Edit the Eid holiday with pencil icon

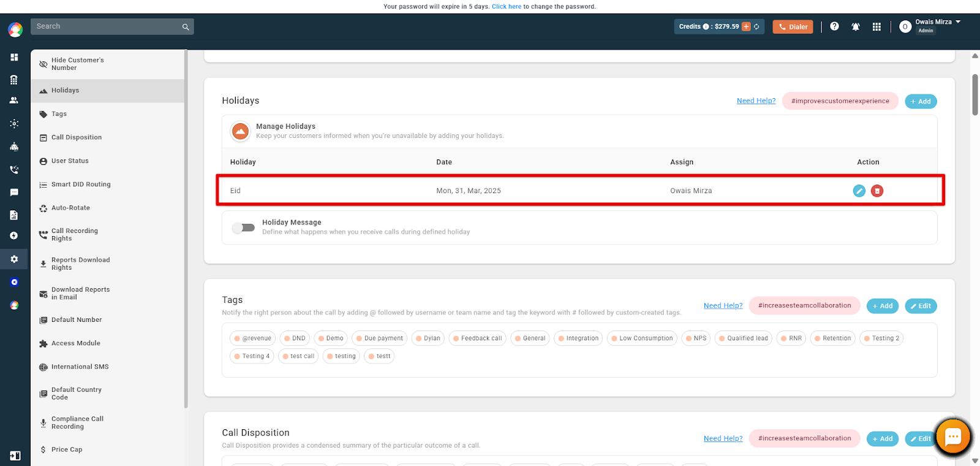click(859, 191)
